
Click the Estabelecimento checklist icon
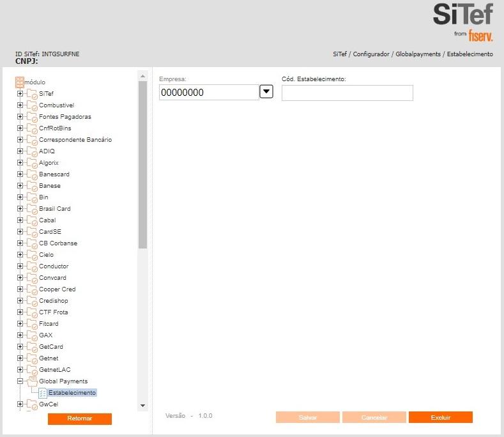(43, 393)
